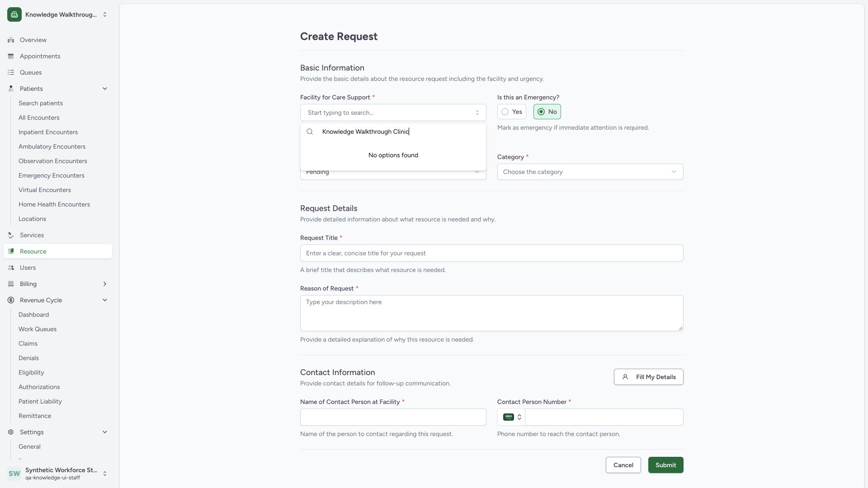Click the No options found message
This screenshot has height=488, width=868.
393,155
